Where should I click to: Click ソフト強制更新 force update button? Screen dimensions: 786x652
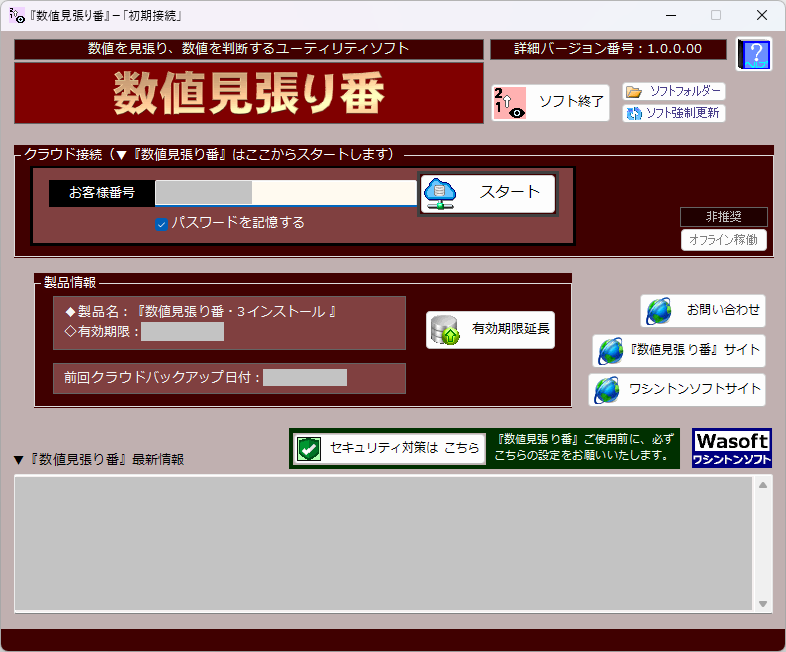click(674, 113)
